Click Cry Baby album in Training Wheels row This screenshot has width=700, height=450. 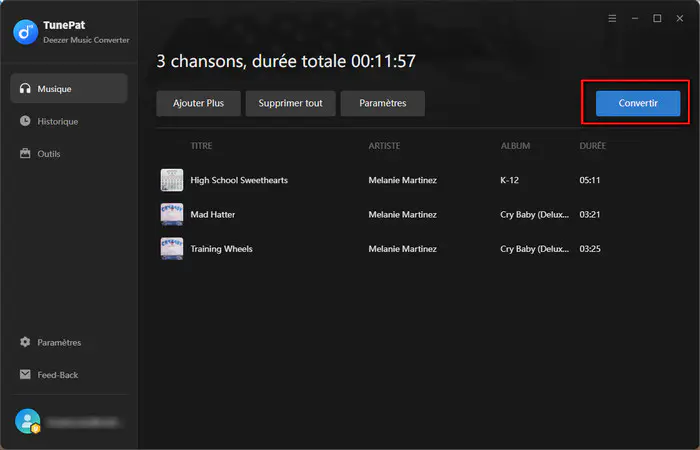coord(534,249)
